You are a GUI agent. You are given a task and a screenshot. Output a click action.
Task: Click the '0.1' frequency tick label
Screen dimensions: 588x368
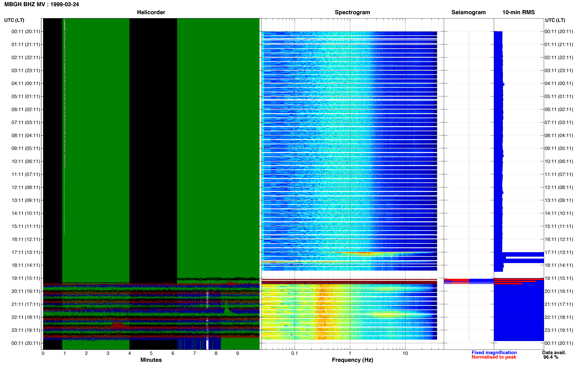point(295,353)
